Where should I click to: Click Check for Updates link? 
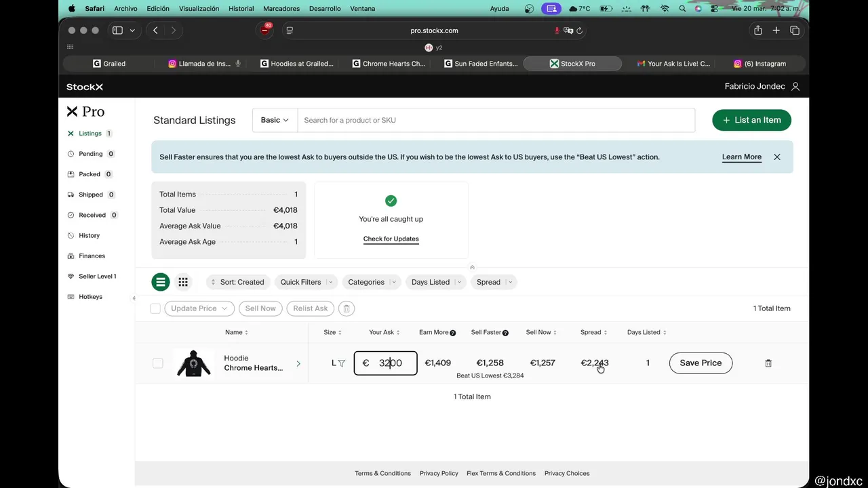(x=391, y=239)
